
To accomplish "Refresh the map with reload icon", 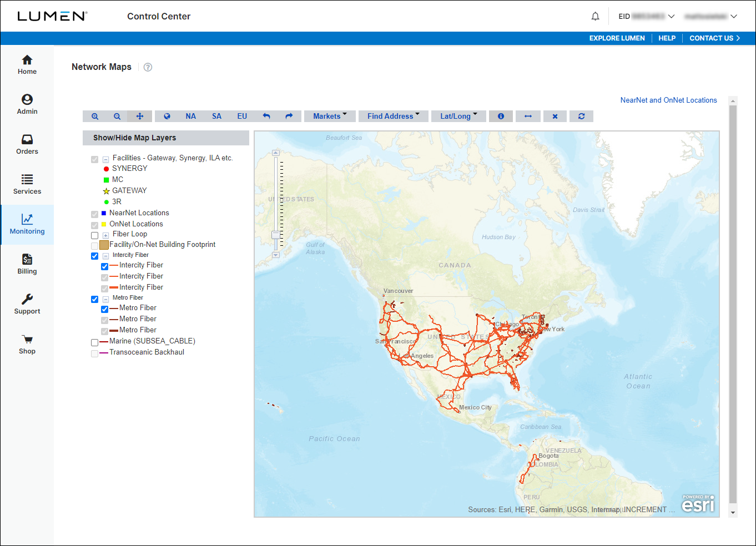I will 581,117.
